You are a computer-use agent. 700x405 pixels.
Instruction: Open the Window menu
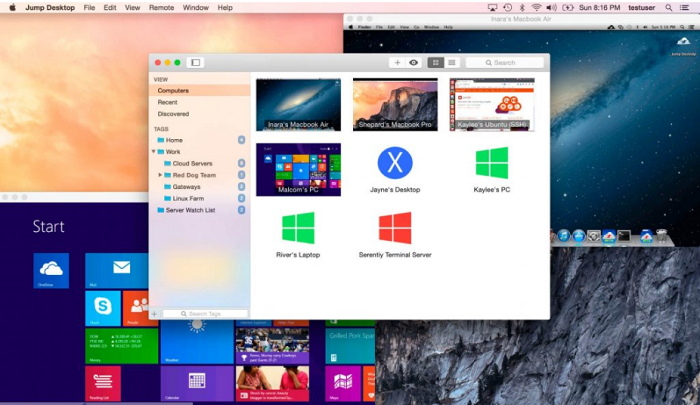tap(196, 8)
